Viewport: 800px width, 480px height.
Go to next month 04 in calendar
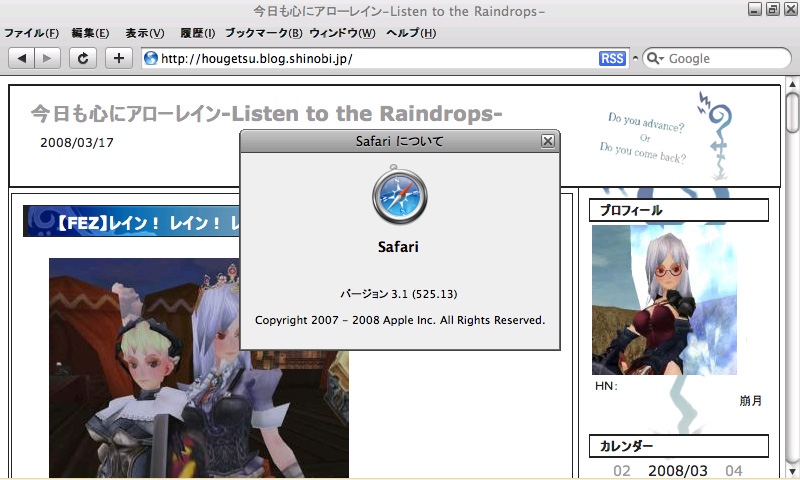(x=734, y=470)
